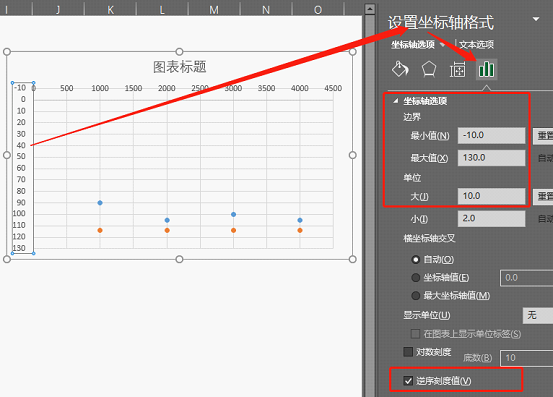Click the 底数 field showing 10
The height and width of the screenshot is (397, 553).
(x=527, y=358)
